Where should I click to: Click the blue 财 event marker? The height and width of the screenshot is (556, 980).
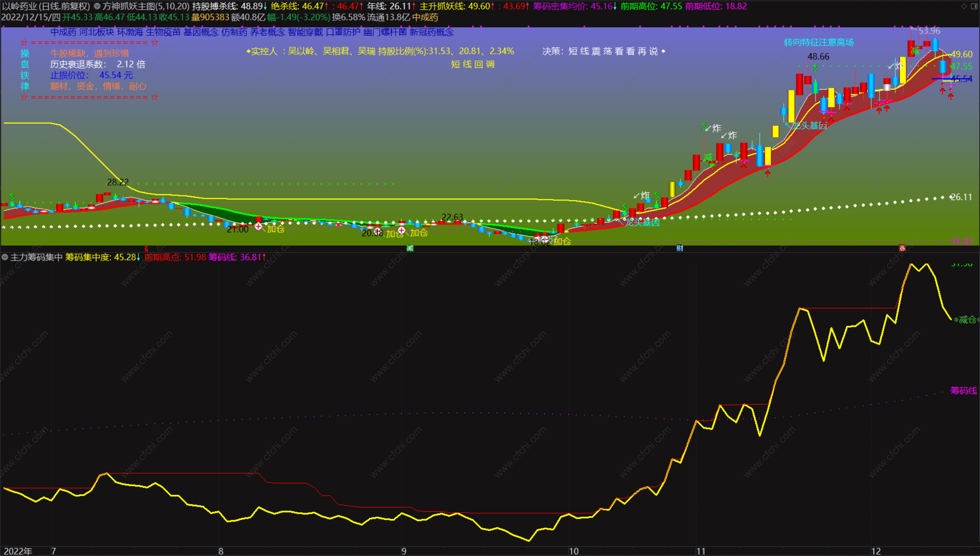pyautogui.click(x=680, y=248)
